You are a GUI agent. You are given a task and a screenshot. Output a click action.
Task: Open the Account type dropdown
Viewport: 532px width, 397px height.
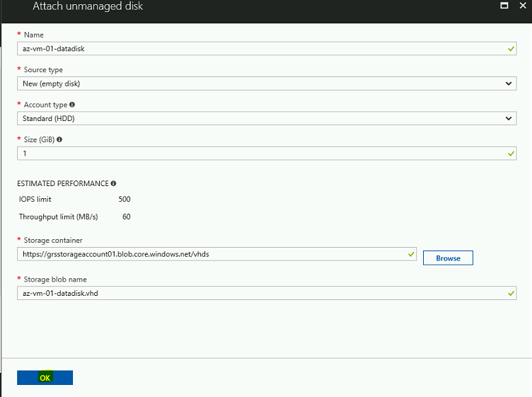(267, 118)
